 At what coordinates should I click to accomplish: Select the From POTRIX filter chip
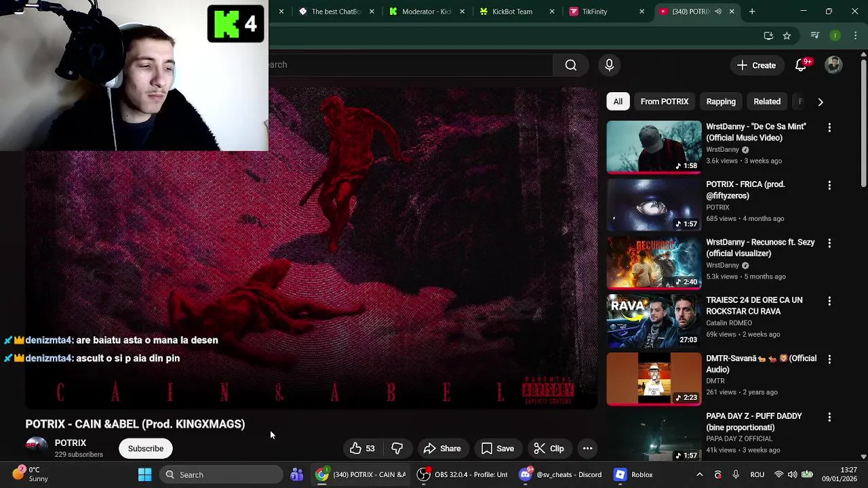(665, 102)
